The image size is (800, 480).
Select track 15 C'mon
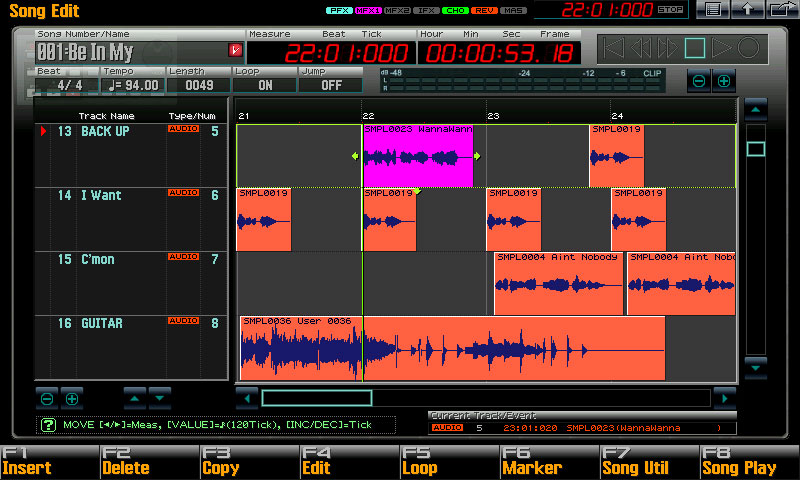(x=131, y=283)
